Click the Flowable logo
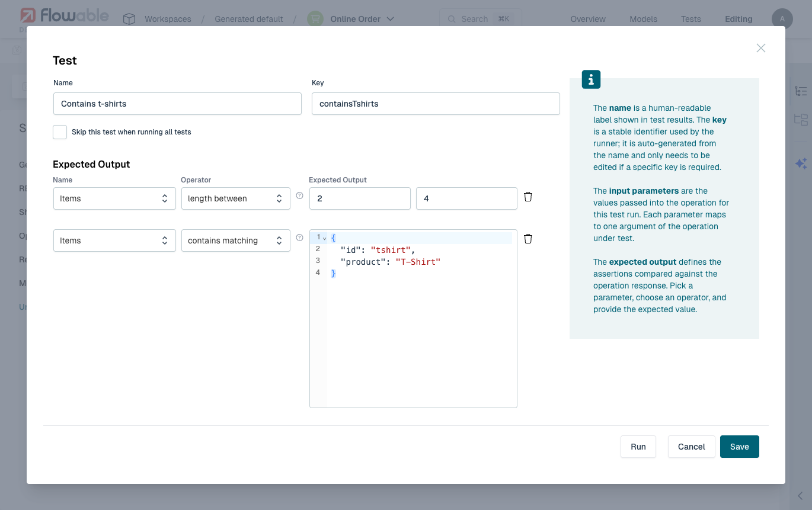This screenshot has height=510, width=812. point(65,16)
